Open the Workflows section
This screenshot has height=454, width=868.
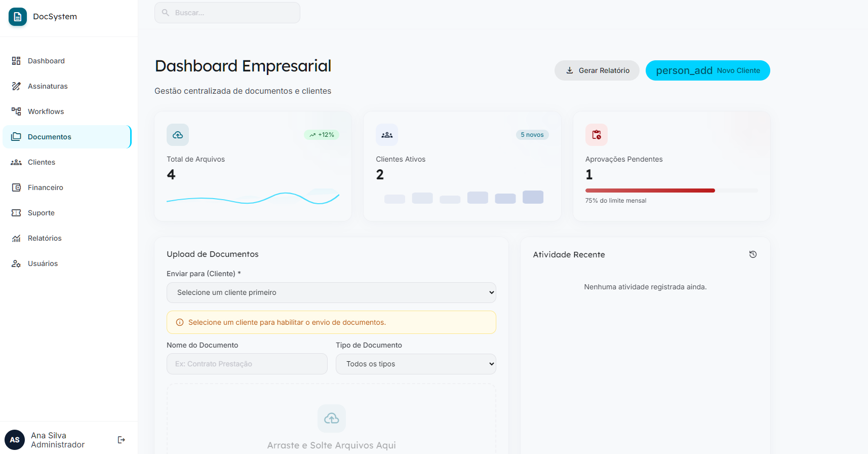(x=67, y=111)
